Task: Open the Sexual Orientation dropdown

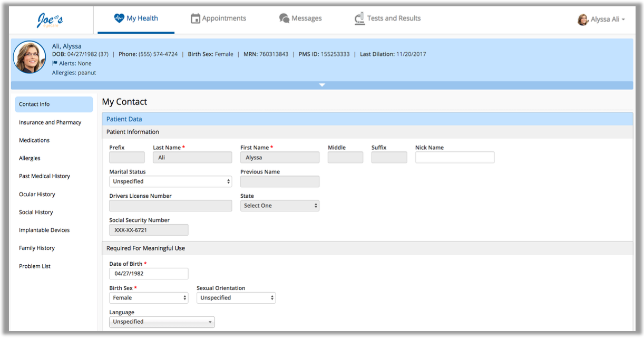Action: tap(236, 298)
